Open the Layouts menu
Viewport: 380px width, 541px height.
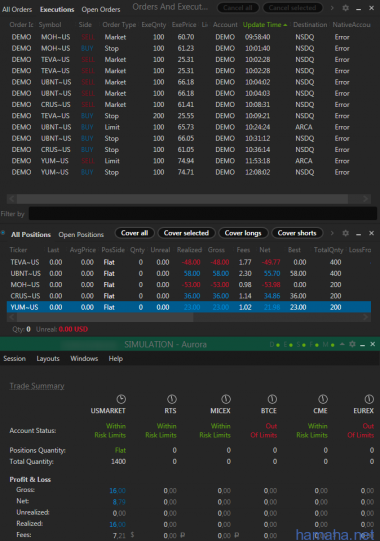click(x=48, y=358)
